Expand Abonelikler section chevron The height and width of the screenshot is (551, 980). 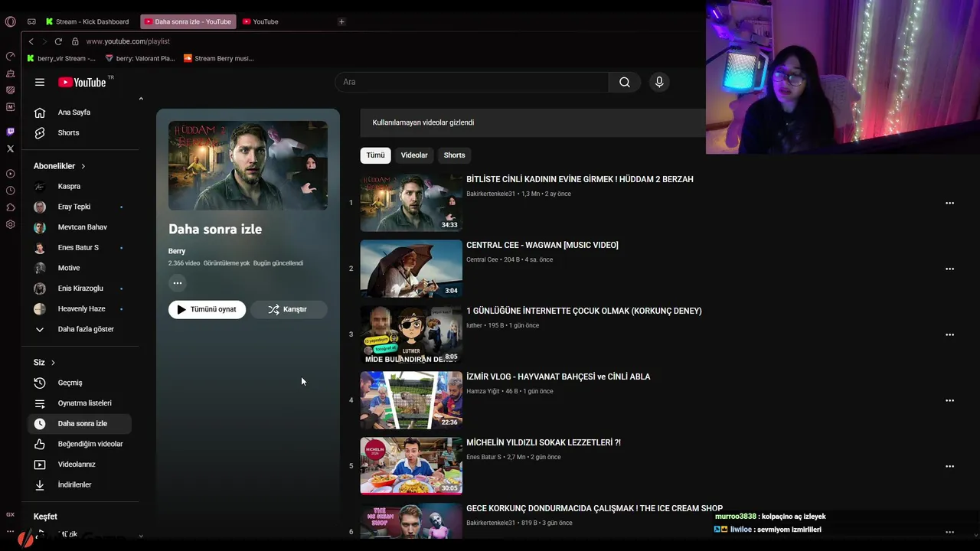point(83,166)
